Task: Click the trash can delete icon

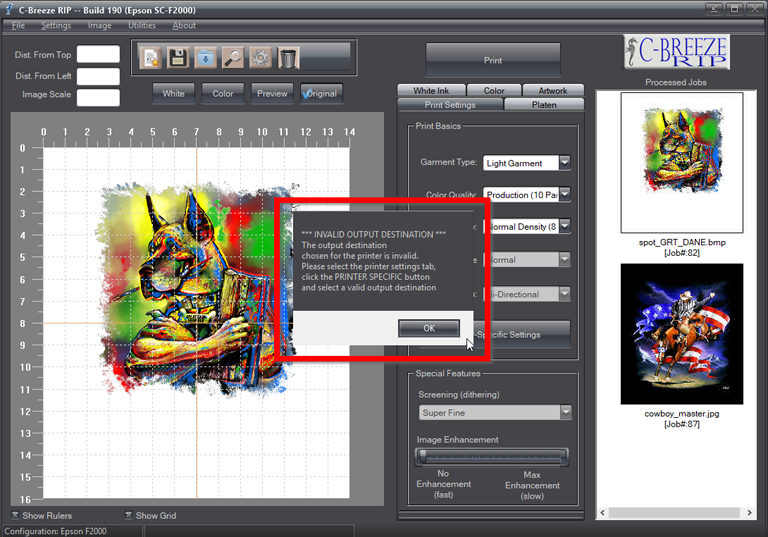Action: pyautogui.click(x=288, y=58)
